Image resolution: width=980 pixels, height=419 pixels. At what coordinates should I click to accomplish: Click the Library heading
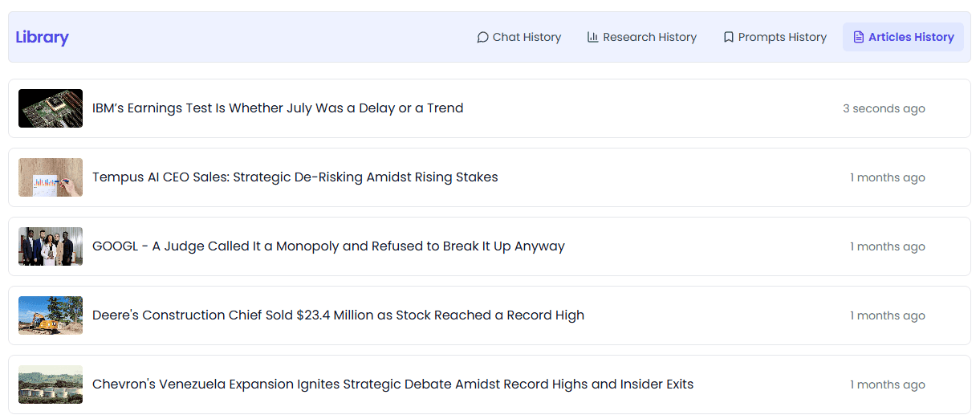(42, 37)
